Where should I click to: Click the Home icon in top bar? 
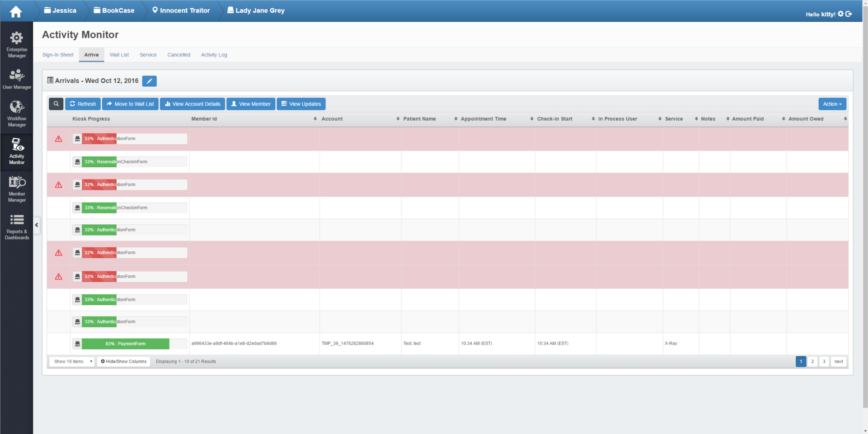click(x=16, y=11)
